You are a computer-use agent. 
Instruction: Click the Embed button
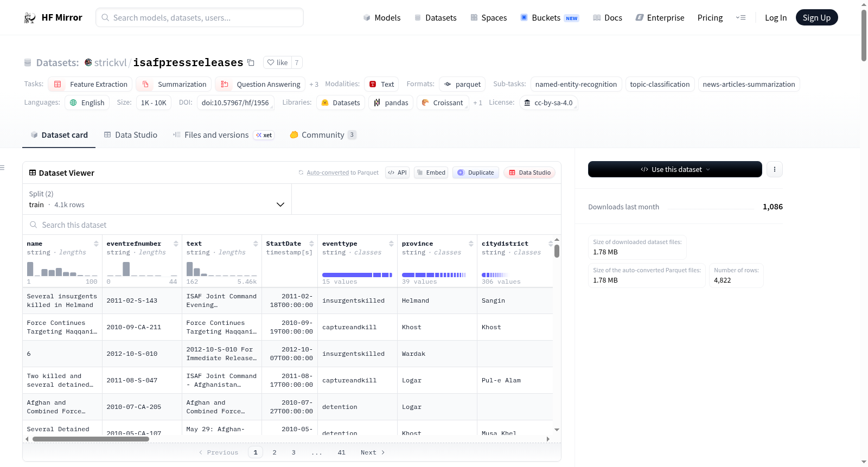(x=431, y=172)
